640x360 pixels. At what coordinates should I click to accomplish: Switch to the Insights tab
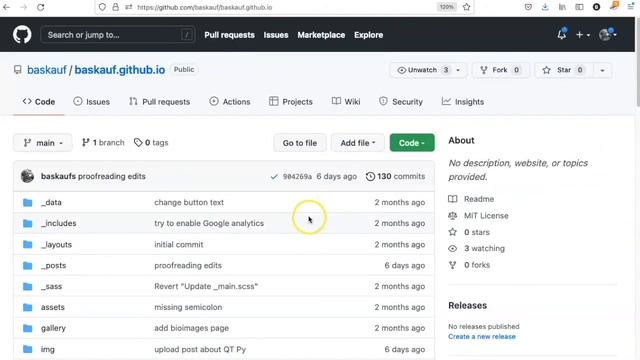(462, 102)
